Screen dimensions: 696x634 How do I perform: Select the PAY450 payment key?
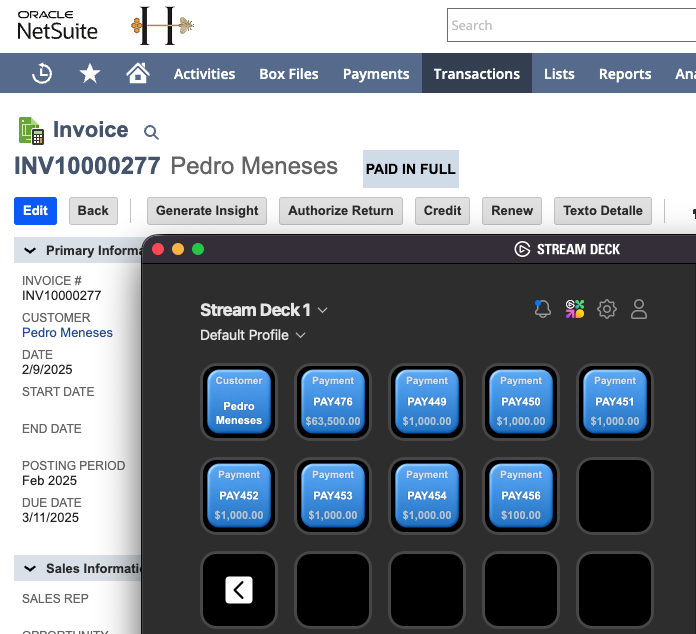pyautogui.click(x=521, y=401)
